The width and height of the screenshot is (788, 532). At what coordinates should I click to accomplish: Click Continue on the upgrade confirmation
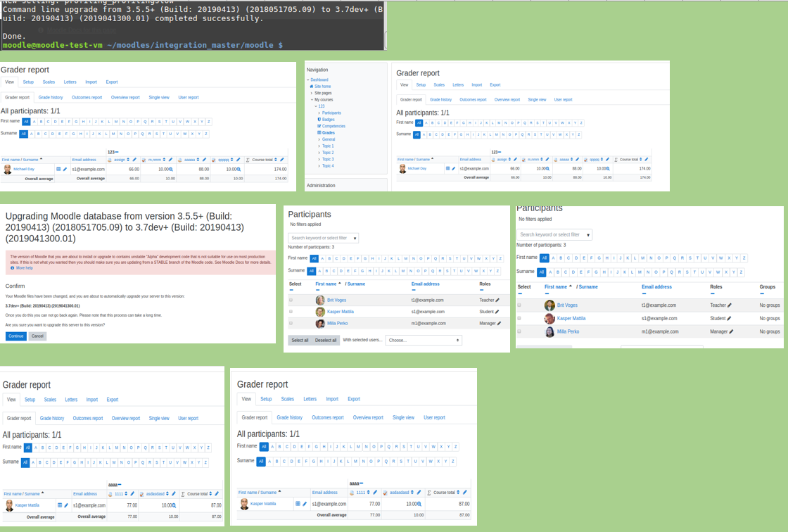pos(16,336)
